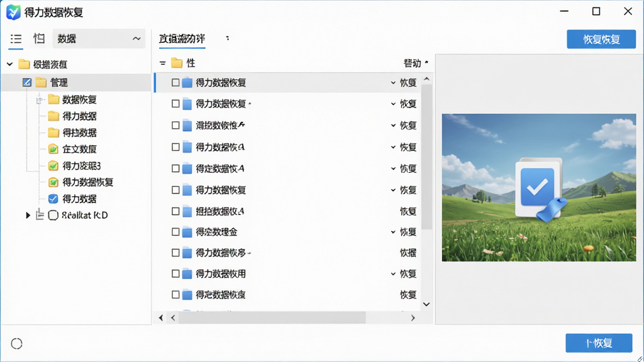Screen dimensions: 644x362
Task: Open chevron dropdown of row ending 金
Action: pyautogui.click(x=393, y=233)
